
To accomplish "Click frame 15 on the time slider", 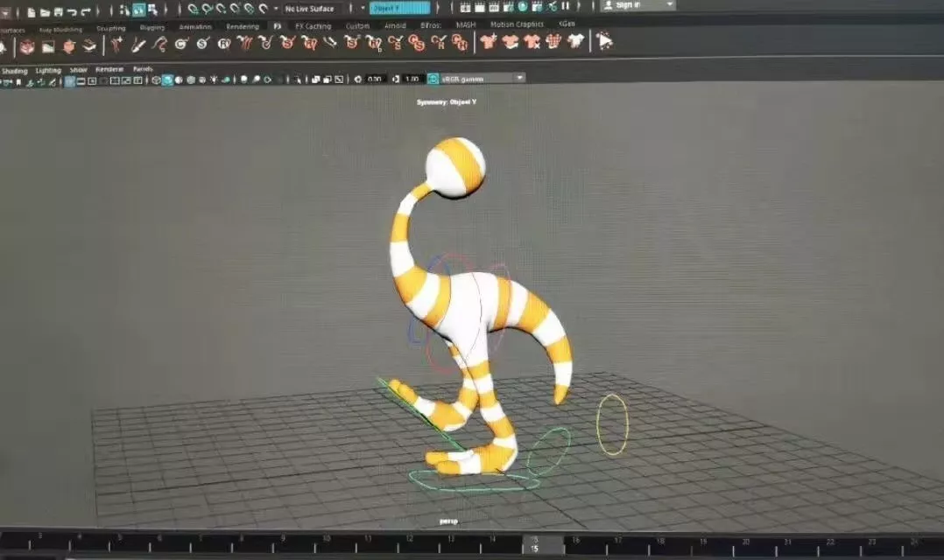I will (532, 544).
